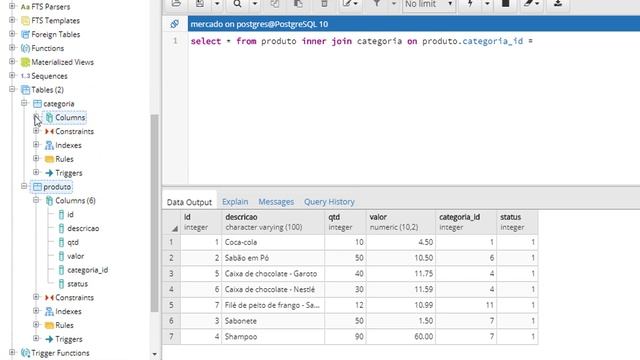Screen dimensions: 640x360
Task: Expand the Functions node
Action: (x=12, y=48)
